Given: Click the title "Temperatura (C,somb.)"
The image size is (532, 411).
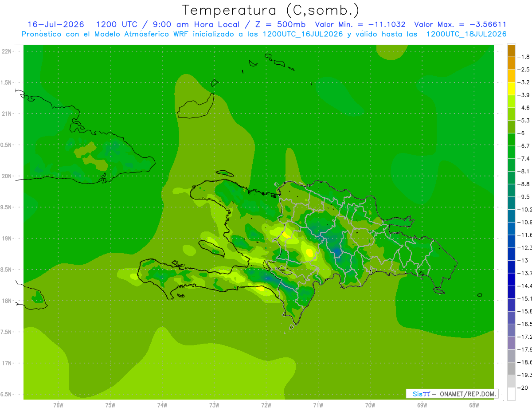Looking at the screenshot, I should [270, 10].
